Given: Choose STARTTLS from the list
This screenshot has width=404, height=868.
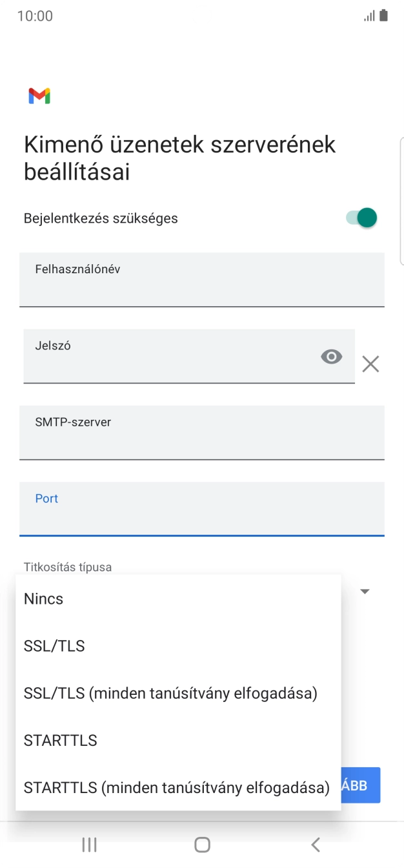Looking at the screenshot, I should pyautogui.click(x=60, y=740).
